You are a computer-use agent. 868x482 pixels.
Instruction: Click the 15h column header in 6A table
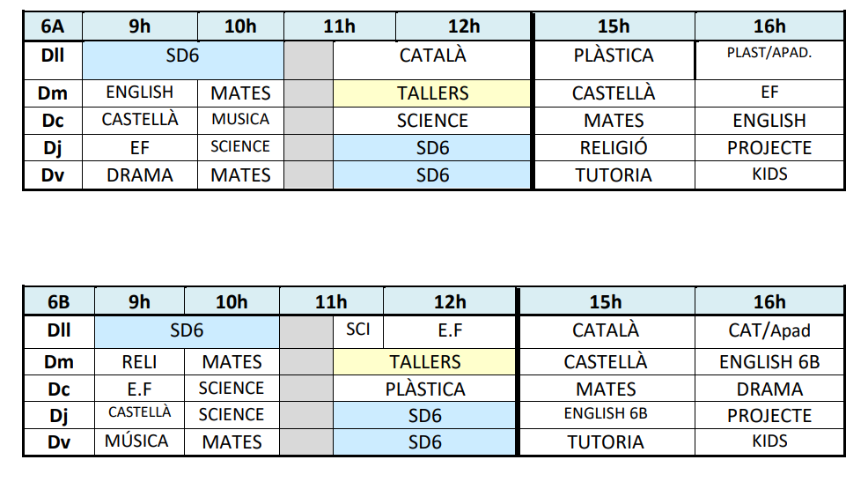(x=614, y=26)
